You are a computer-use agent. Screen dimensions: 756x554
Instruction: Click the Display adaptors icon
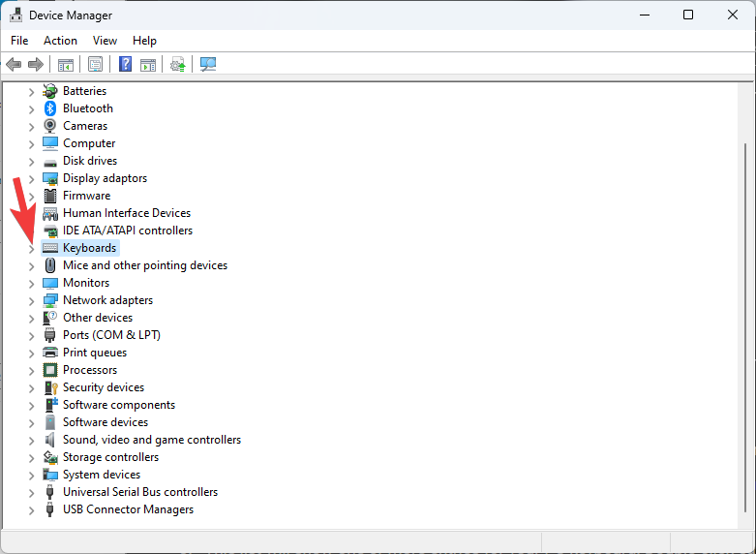coord(50,178)
